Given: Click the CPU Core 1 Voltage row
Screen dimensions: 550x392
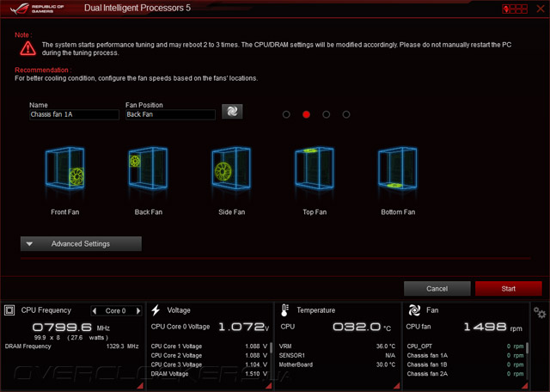Looking at the screenshot, I should (x=209, y=346).
